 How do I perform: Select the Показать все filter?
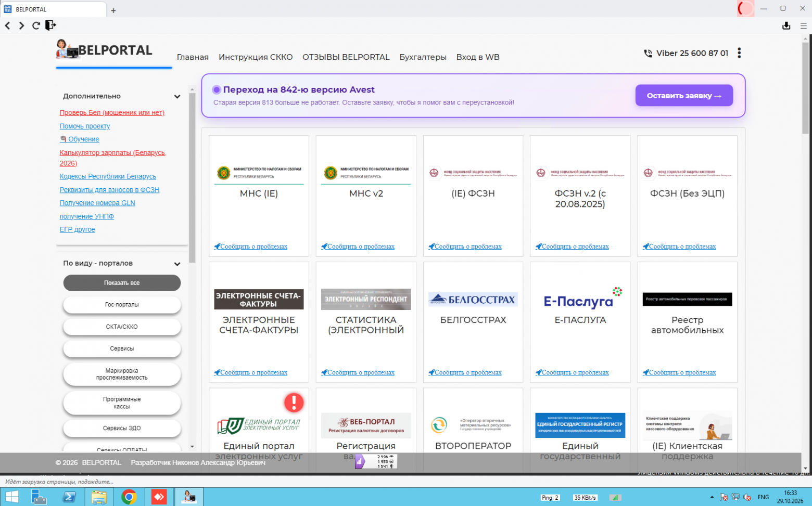click(x=122, y=283)
